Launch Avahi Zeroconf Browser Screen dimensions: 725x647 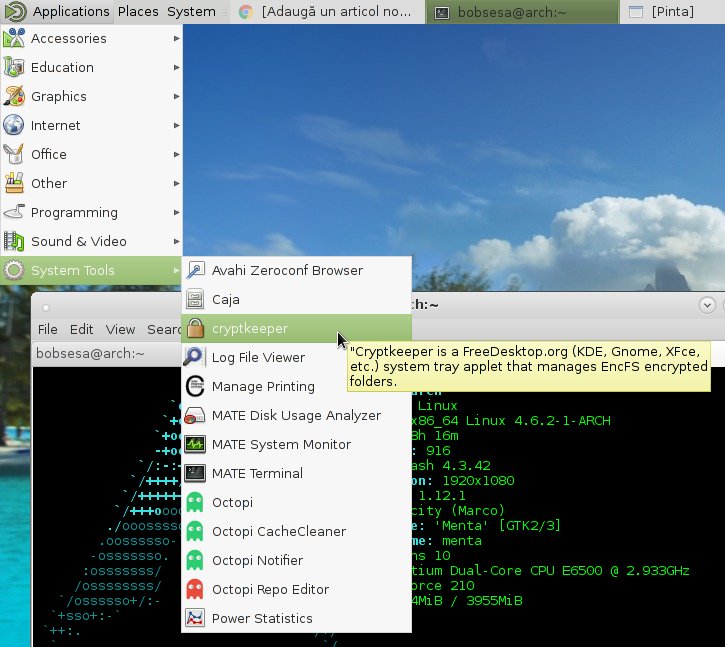pos(296,271)
